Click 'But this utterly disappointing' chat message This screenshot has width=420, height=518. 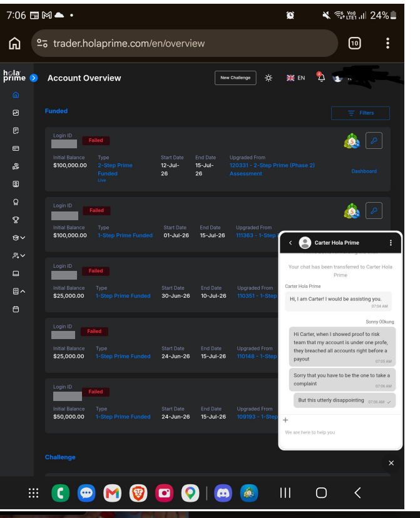(x=344, y=400)
